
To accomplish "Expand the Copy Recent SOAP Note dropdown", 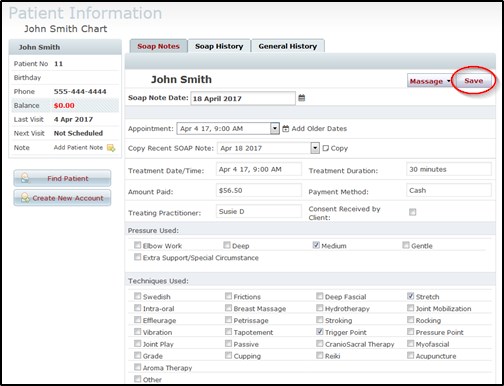I will [315, 148].
